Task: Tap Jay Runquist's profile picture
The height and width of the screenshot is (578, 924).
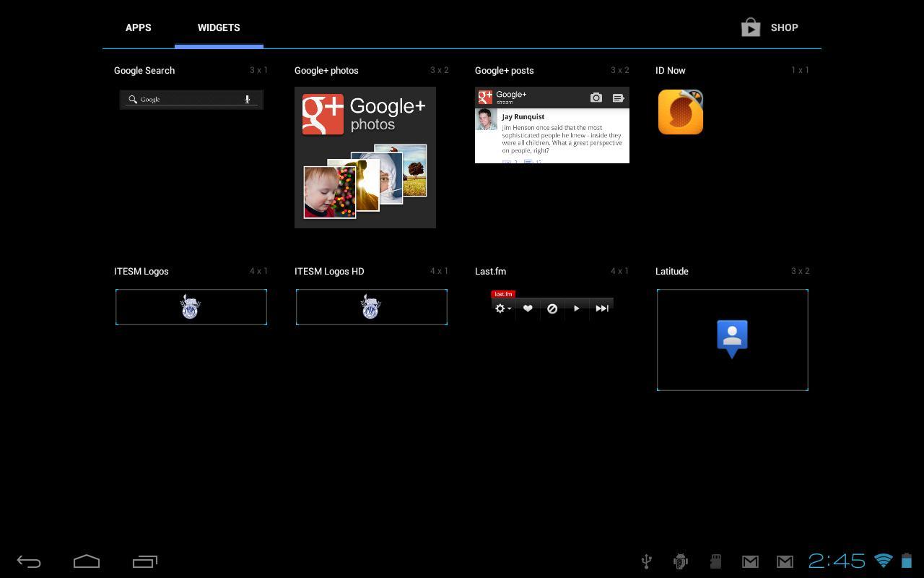Action: [x=487, y=120]
